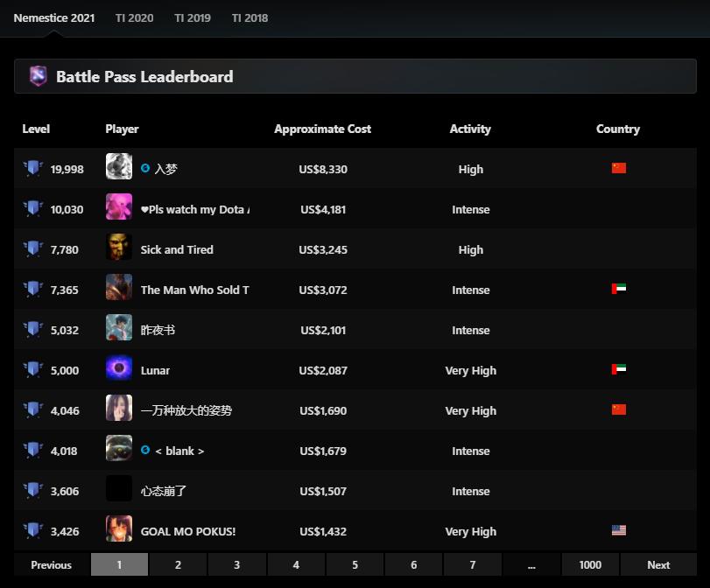The height and width of the screenshot is (588, 710).
Task: Open player profile The Man Who Sold T
Action: (x=195, y=290)
